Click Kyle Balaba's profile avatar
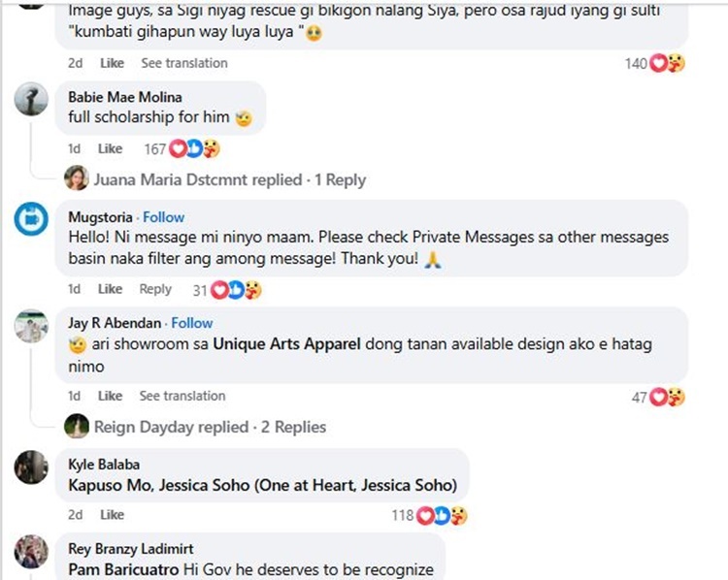 (32, 468)
